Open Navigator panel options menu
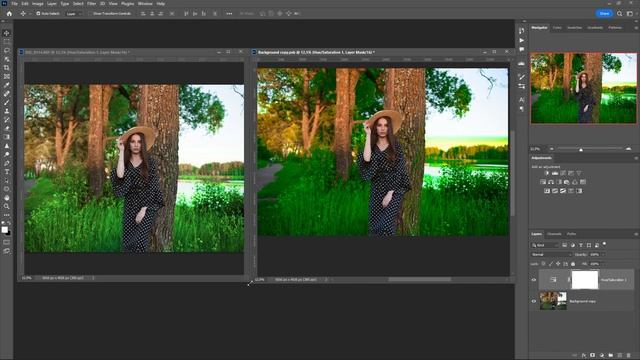 click(x=636, y=28)
